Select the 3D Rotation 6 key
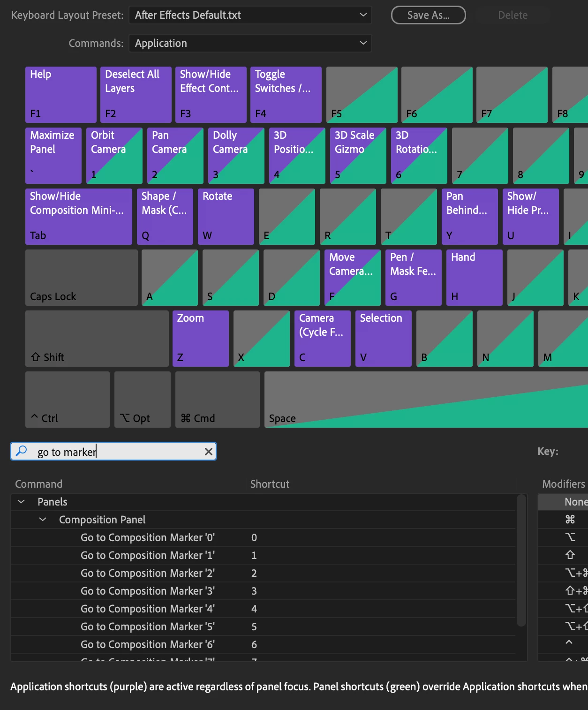588x710 pixels. (419, 156)
